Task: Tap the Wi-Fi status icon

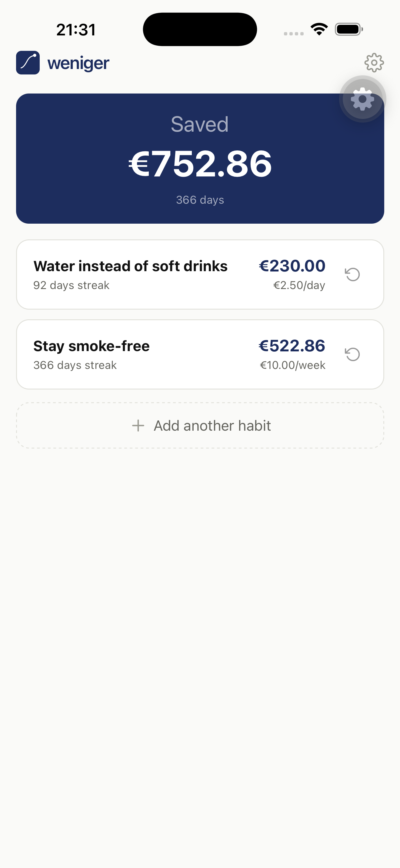Action: click(x=319, y=29)
